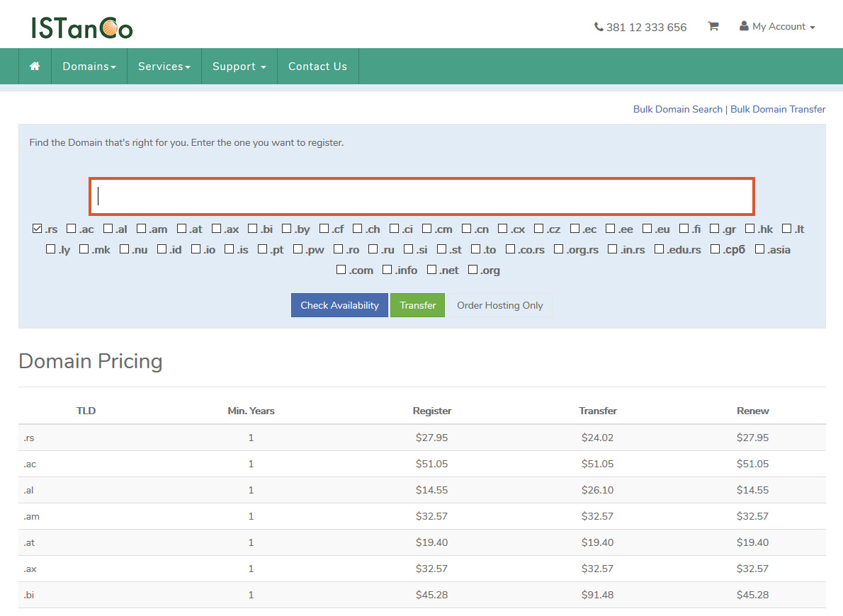Select the .al TLD cell
This screenshot has width=843, height=616.
pos(28,490)
